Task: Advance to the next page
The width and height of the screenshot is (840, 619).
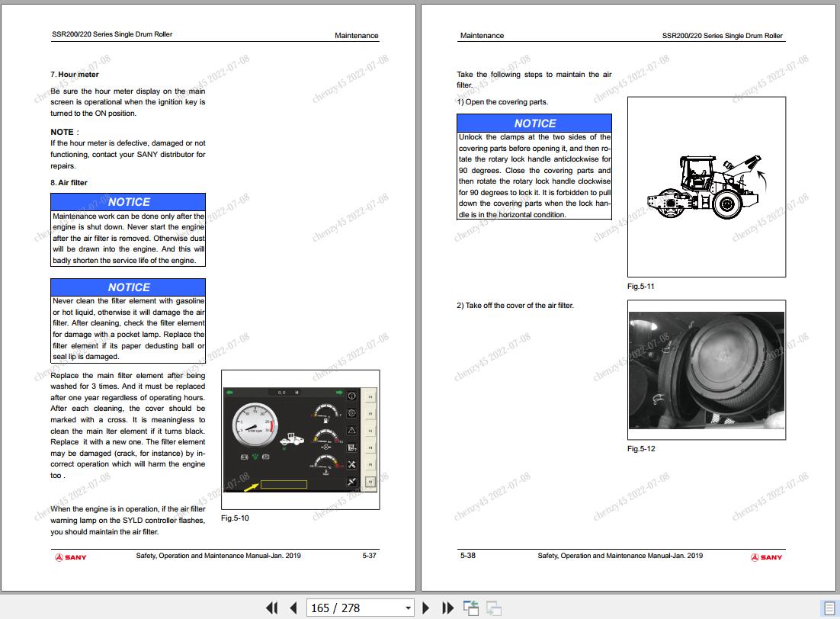Action: pyautogui.click(x=426, y=608)
